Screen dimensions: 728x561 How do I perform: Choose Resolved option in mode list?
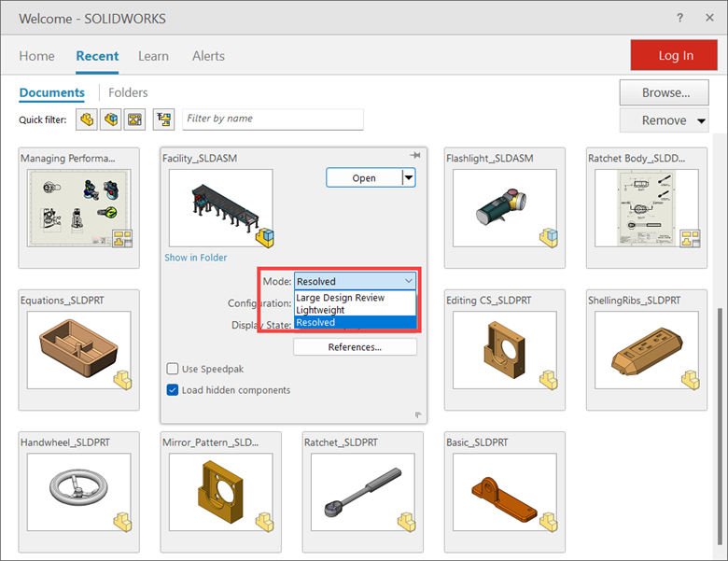[356, 322]
